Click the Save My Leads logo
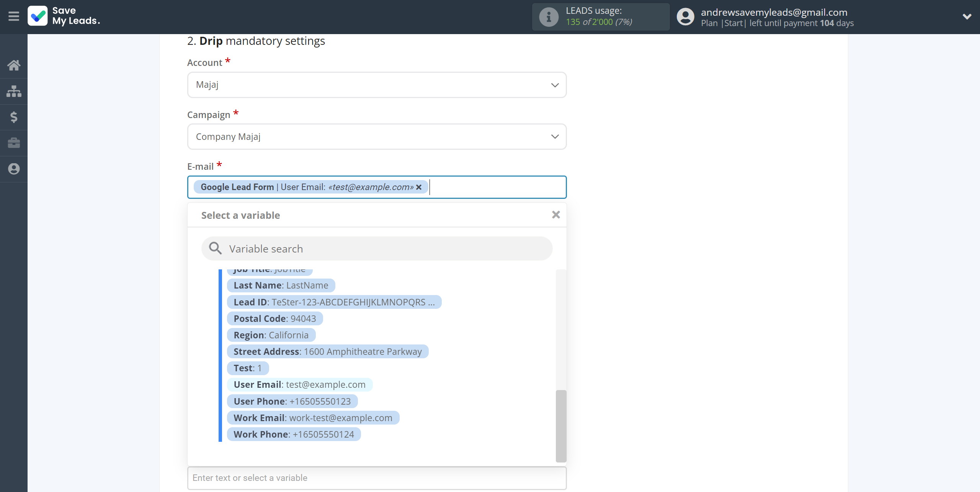980x492 pixels. point(64,16)
